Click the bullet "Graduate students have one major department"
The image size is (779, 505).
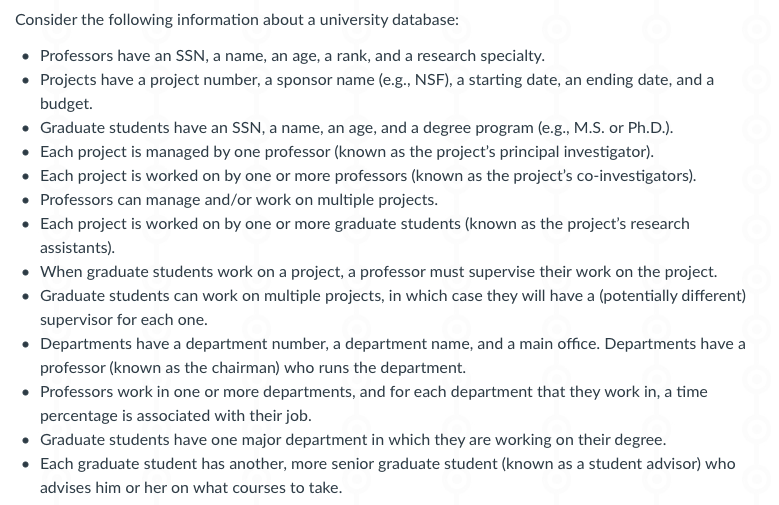click(352, 440)
